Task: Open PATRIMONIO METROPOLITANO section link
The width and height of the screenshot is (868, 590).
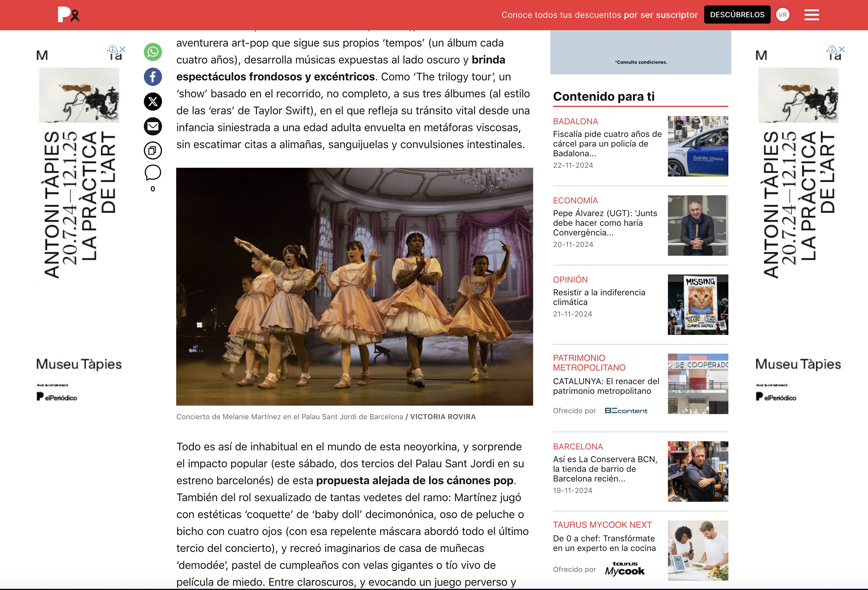Action: 589,363
